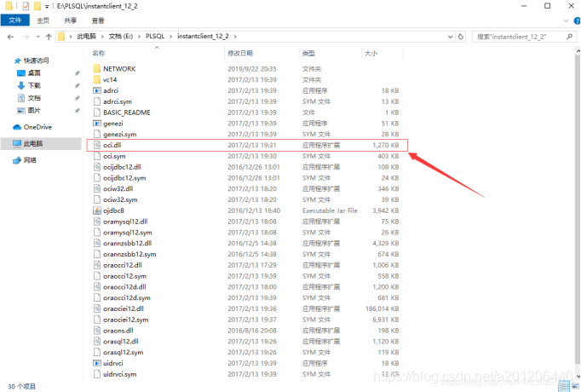The width and height of the screenshot is (581, 392).
Task: Open the 文件 menu tab
Action: (x=14, y=20)
